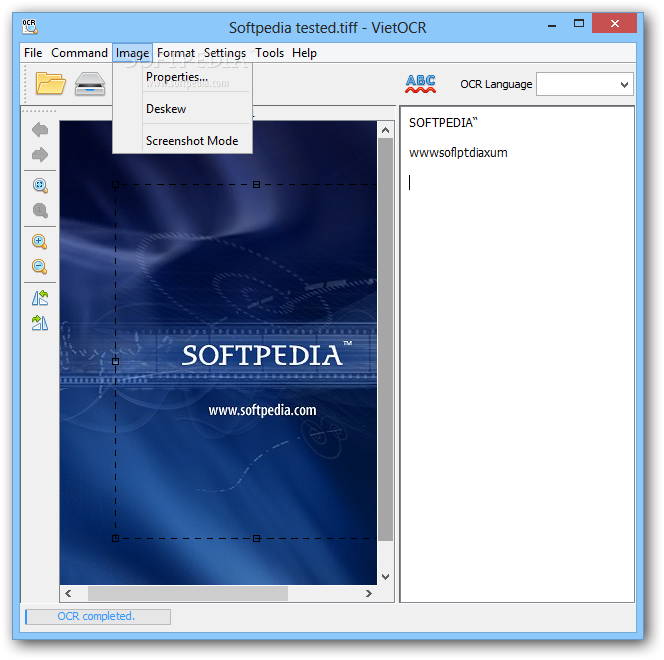The height and width of the screenshot is (660, 664).
Task: Click the horizontal scrollbar thumb
Action: [x=188, y=594]
